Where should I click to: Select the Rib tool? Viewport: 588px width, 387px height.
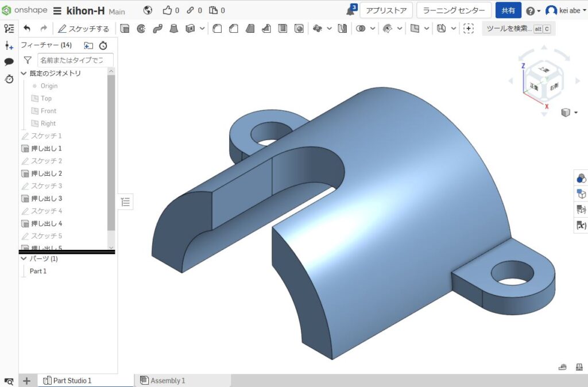(x=266, y=29)
